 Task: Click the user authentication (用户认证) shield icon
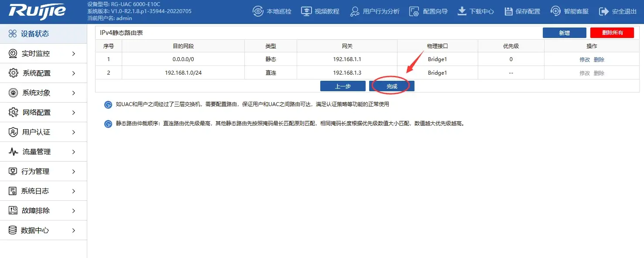[13, 132]
